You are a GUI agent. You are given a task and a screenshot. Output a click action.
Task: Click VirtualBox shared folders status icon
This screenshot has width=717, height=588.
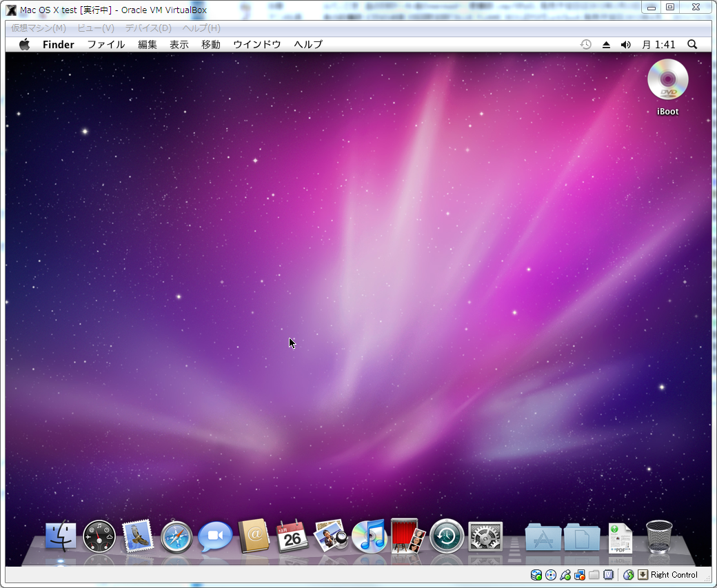(x=594, y=575)
